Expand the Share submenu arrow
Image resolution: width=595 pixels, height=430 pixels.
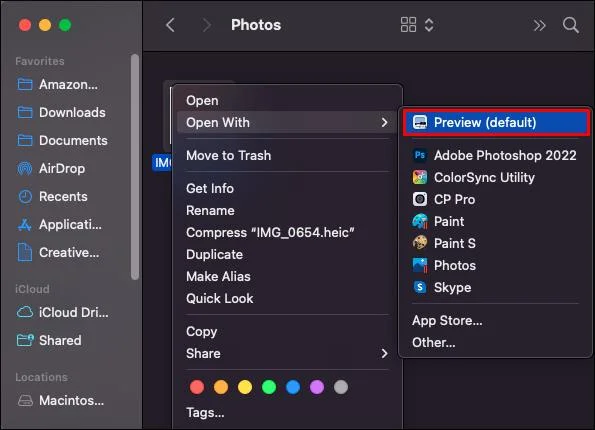(384, 353)
